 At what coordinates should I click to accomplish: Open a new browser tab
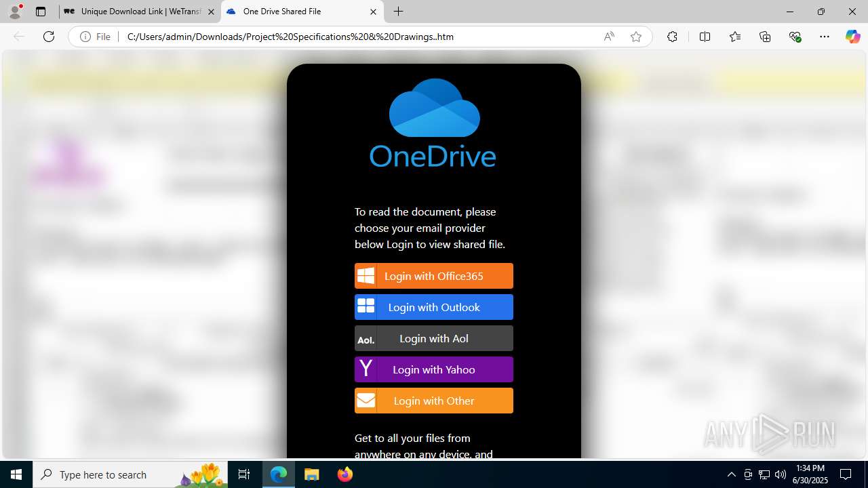[x=399, y=12]
